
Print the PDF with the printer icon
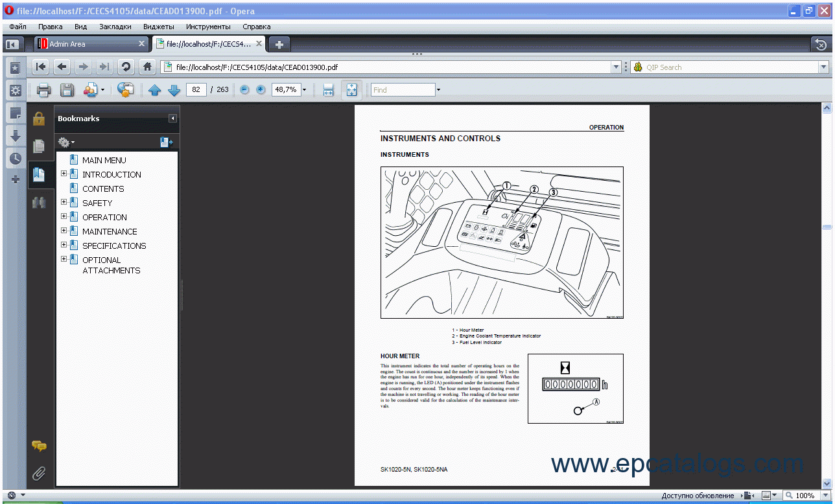43,90
